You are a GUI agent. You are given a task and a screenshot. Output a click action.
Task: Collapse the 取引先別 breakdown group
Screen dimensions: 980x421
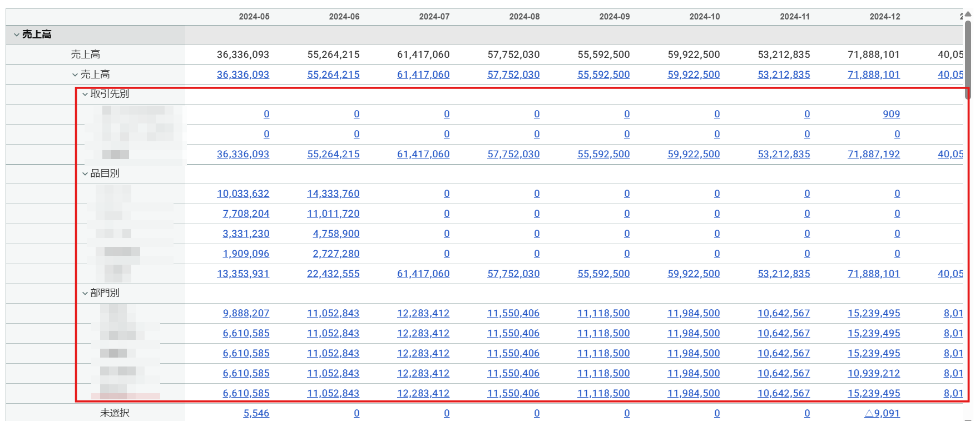(85, 95)
